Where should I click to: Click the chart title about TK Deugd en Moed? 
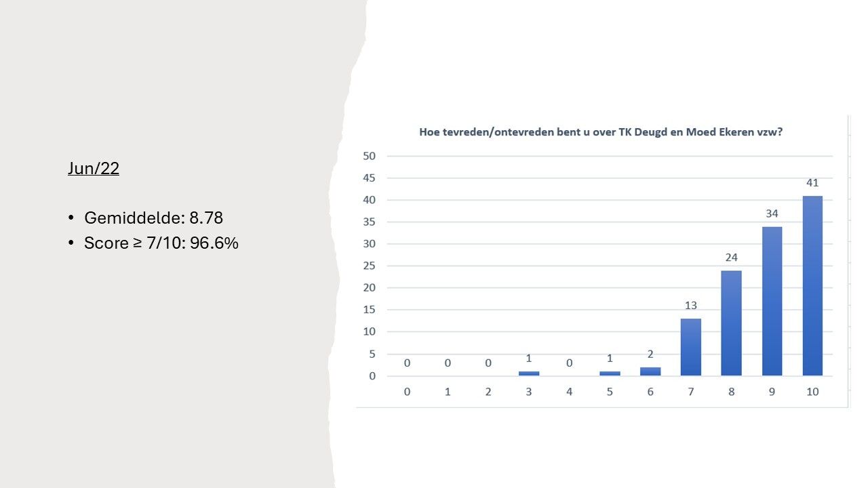[x=601, y=132]
